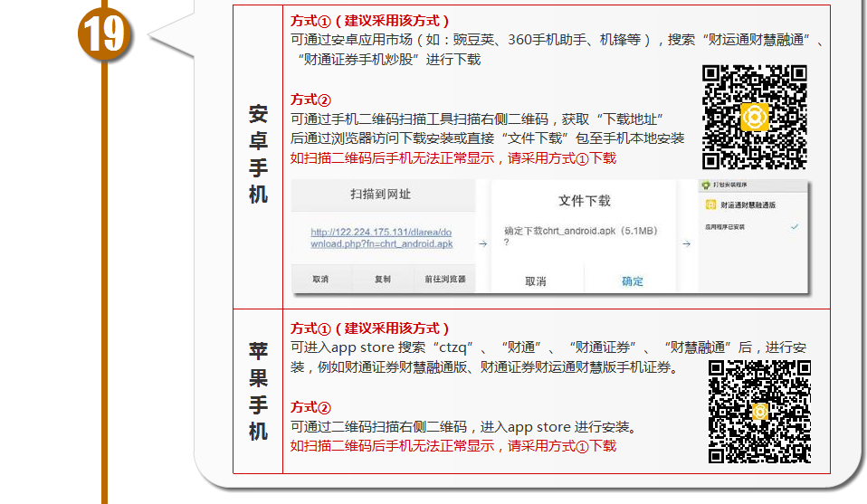
Task: Click the 应用程序已安装 status text
Action: point(725,227)
